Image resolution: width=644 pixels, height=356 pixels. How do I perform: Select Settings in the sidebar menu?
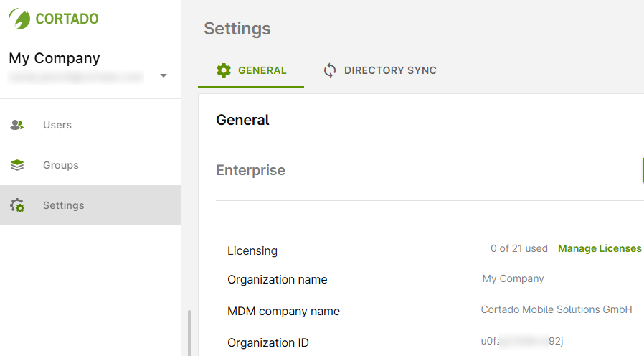click(64, 205)
